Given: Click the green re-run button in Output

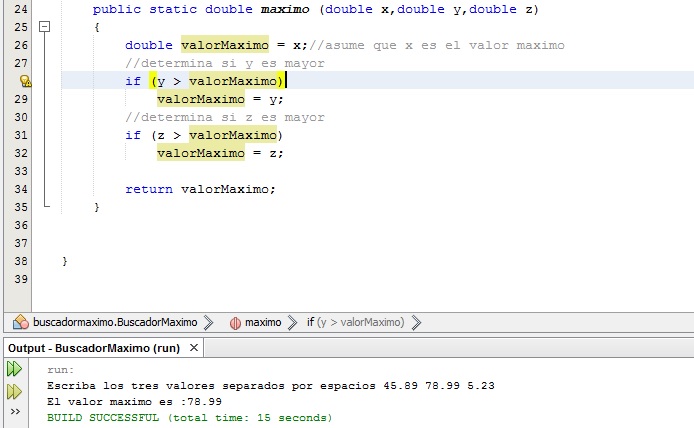Looking at the screenshot, I should click(x=14, y=369).
